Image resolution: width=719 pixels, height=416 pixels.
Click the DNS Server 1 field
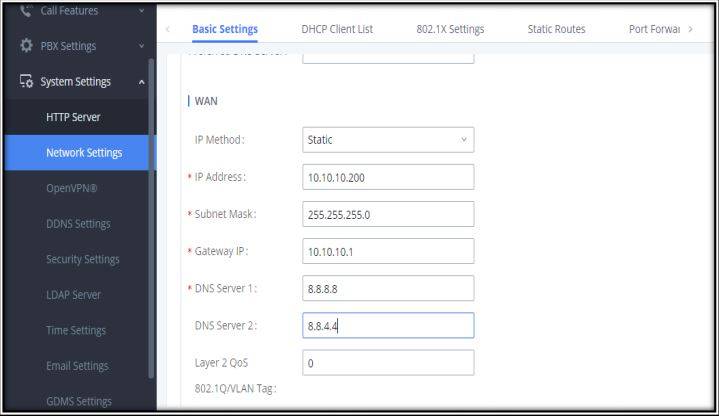(x=387, y=288)
